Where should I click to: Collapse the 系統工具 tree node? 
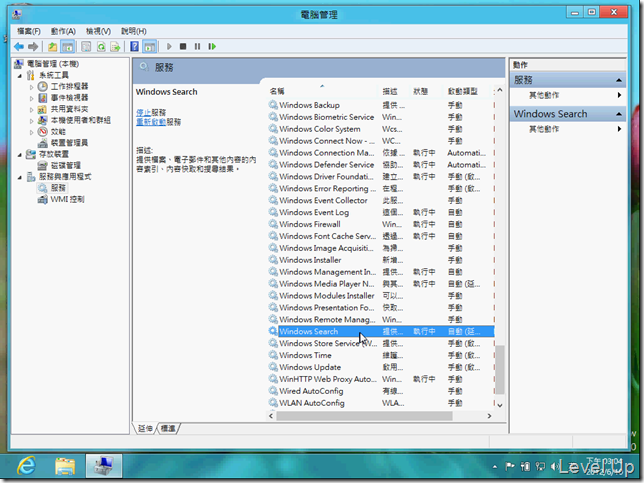19,76
